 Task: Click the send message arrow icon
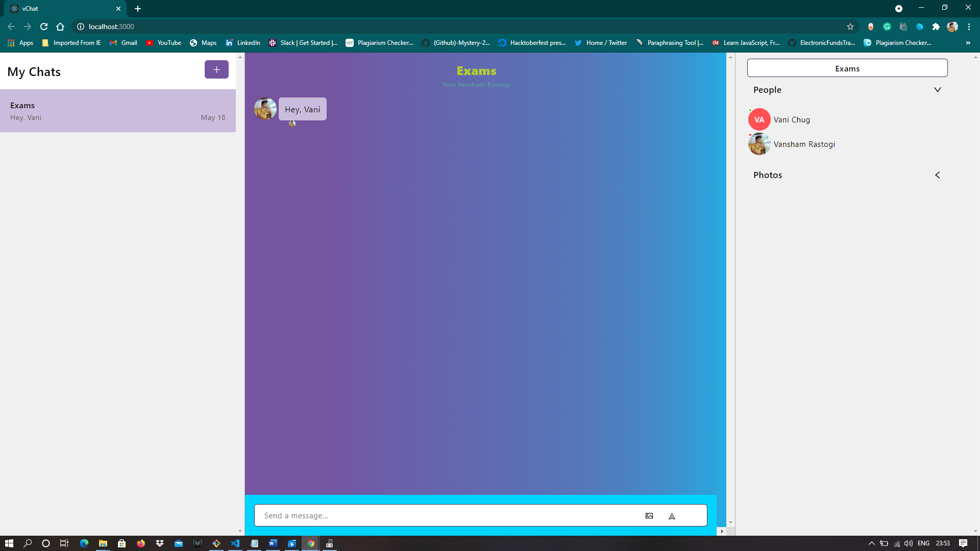[x=672, y=516]
